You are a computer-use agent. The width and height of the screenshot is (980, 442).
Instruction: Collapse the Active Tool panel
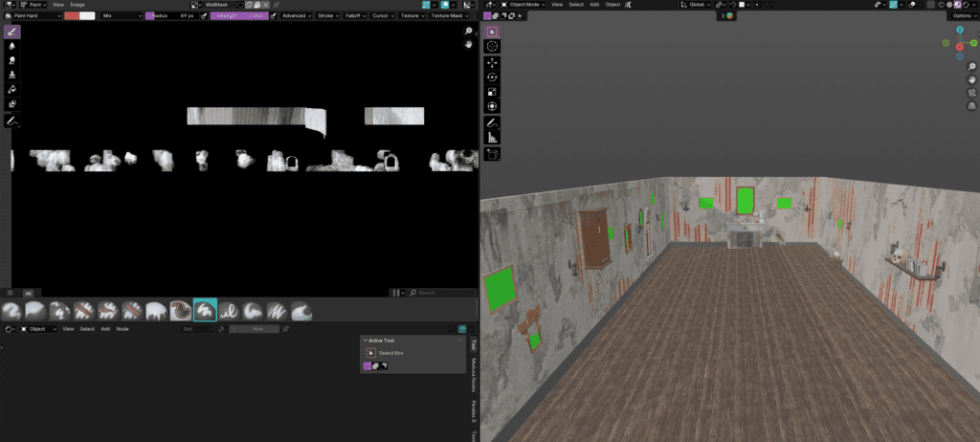coord(367,340)
